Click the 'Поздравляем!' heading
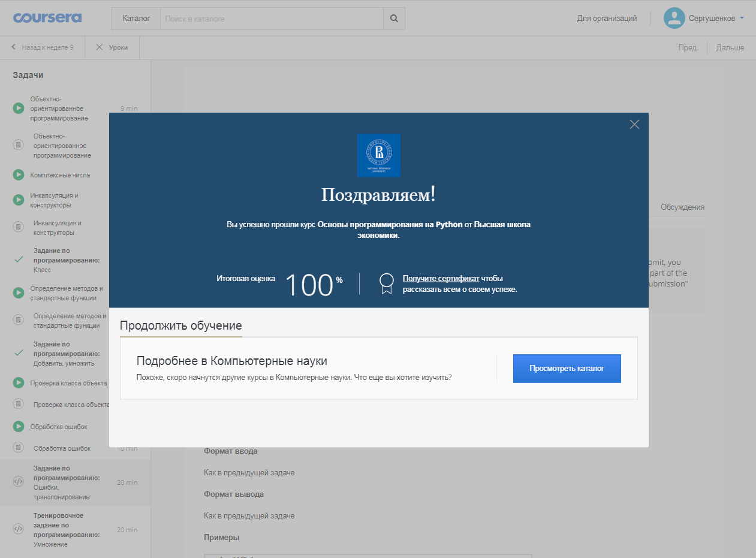The height and width of the screenshot is (558, 756). (378, 195)
